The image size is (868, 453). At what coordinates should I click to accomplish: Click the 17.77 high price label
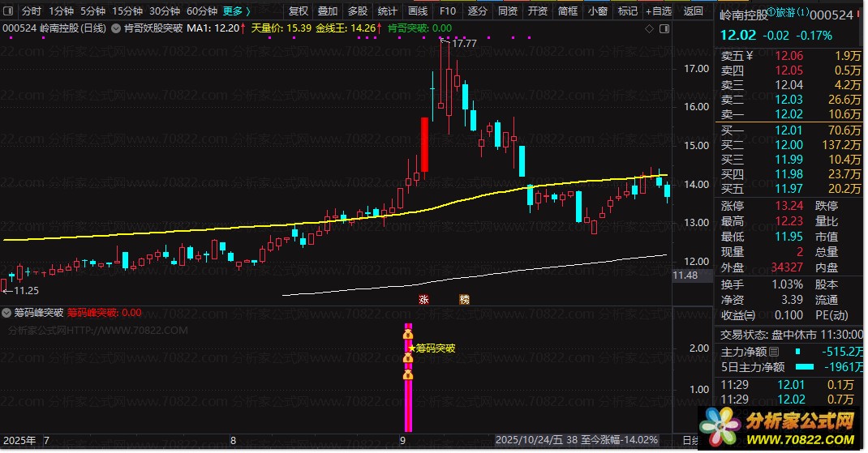point(464,43)
